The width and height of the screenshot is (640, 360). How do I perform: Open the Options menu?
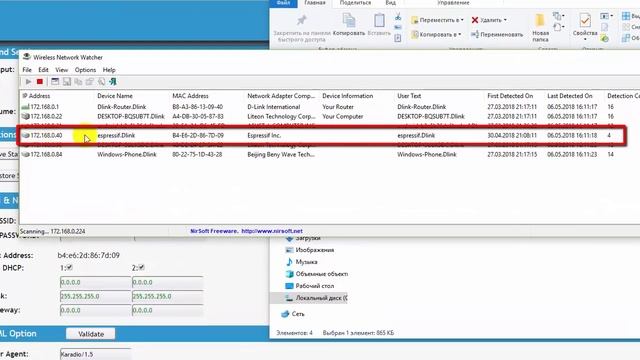tap(85, 70)
